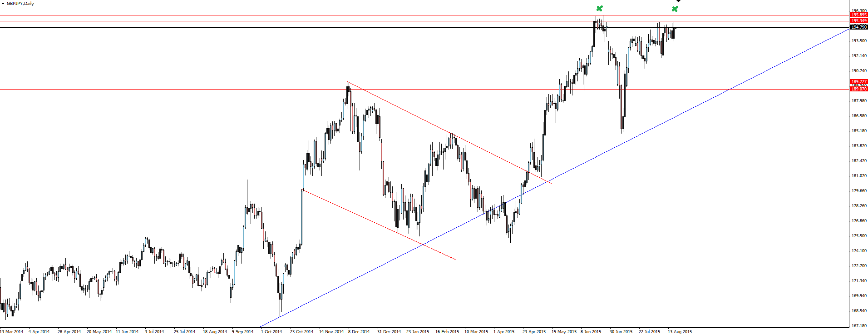Click the 181.020 price axis value
868x335 pixels.
858,176
